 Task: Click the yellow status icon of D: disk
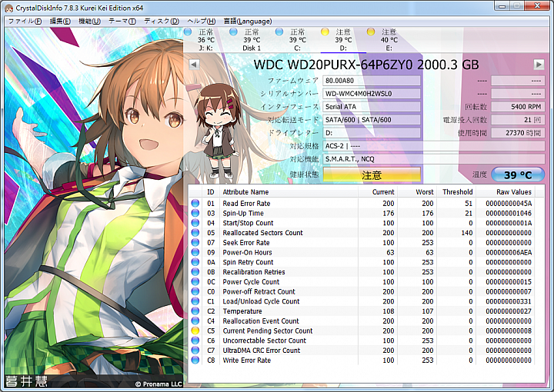point(325,32)
